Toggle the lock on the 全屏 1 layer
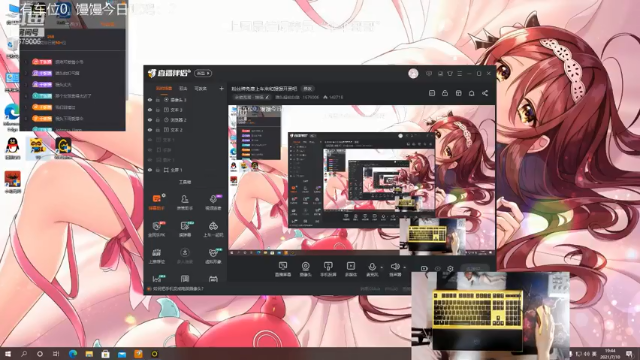The image size is (640, 360). pos(158,170)
